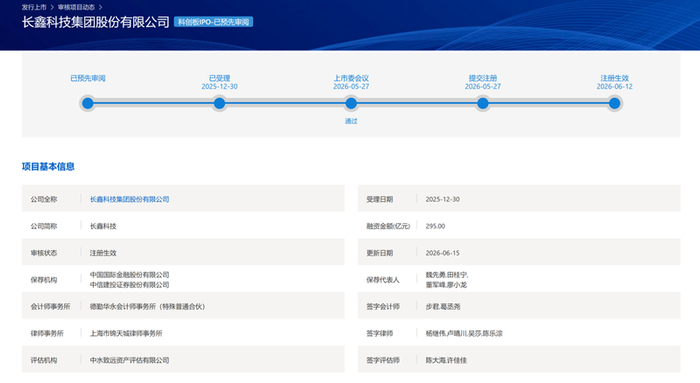The width and height of the screenshot is (700, 383).
Task: Click the 提交注册 2026-05-27 timeline label
Action: point(483,82)
